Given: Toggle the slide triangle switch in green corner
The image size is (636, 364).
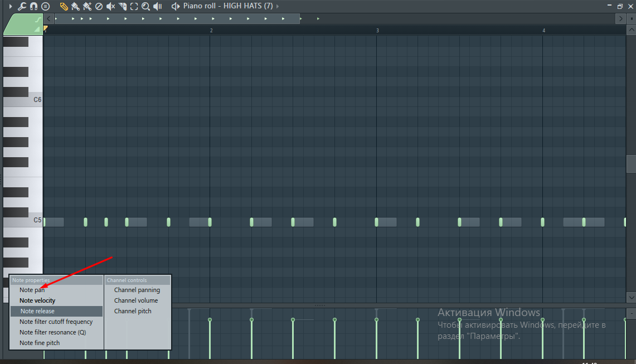Looking at the screenshot, I should [37, 29].
